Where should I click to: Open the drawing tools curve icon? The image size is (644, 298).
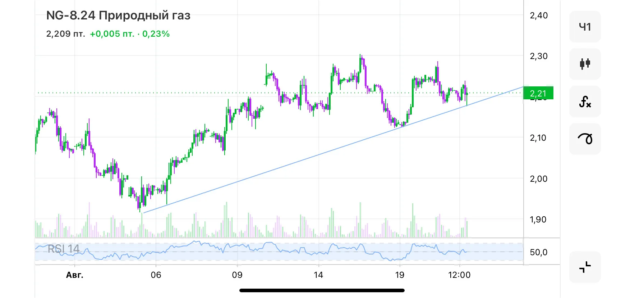[x=585, y=139]
